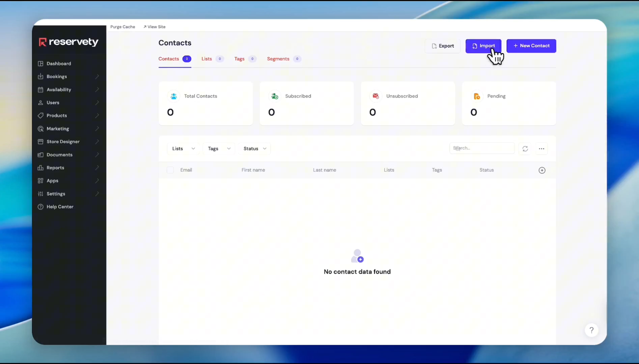The height and width of the screenshot is (364, 639).
Task: Switch to the Segments tab
Action: [284, 59]
